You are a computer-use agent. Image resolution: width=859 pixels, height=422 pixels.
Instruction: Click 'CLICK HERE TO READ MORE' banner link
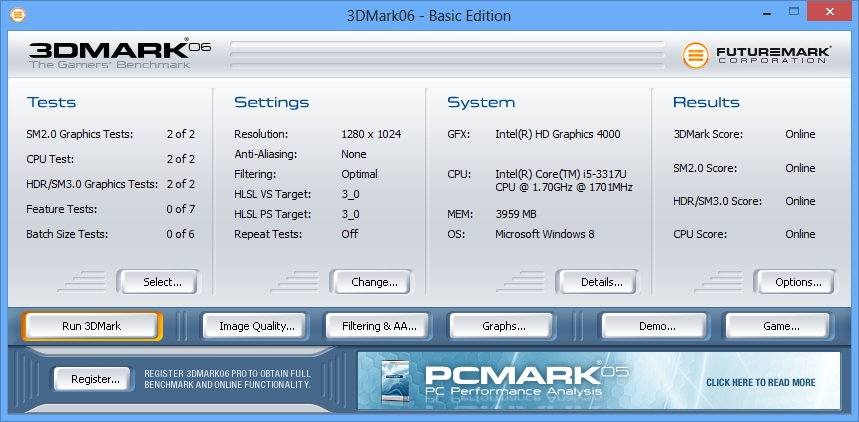pos(760,383)
